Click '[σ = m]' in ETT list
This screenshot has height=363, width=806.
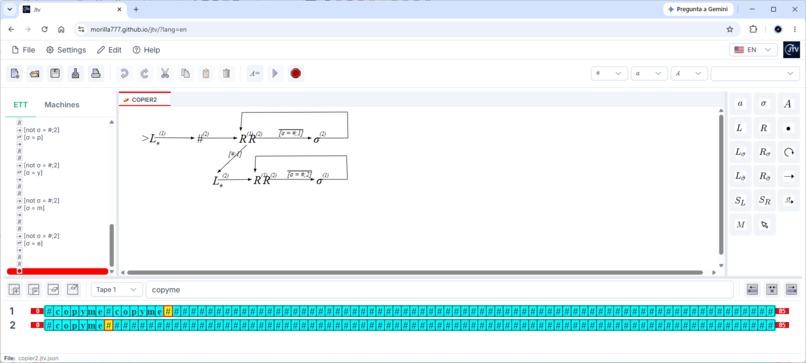[34, 208]
